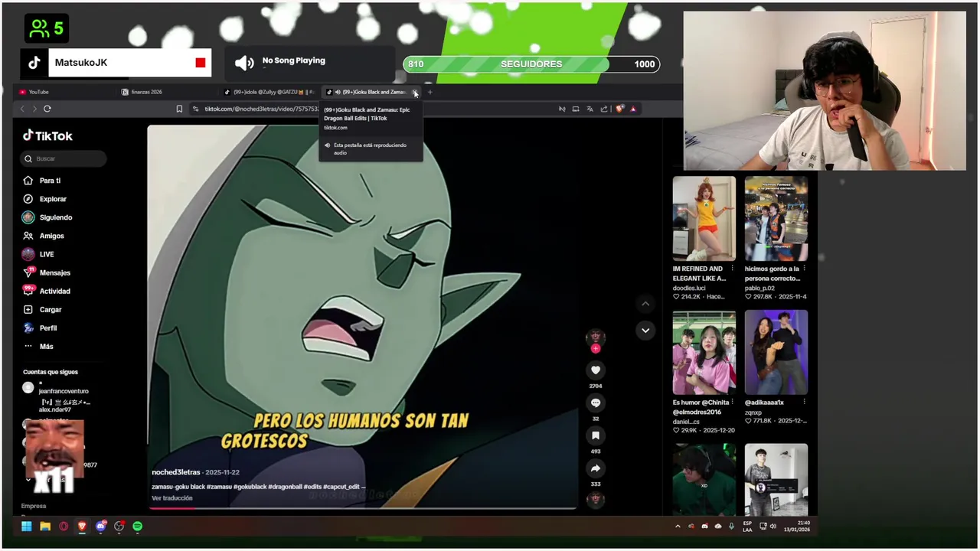The height and width of the screenshot is (551, 980).
Task: Open options menu for IM REFINED video
Action: 733,269
